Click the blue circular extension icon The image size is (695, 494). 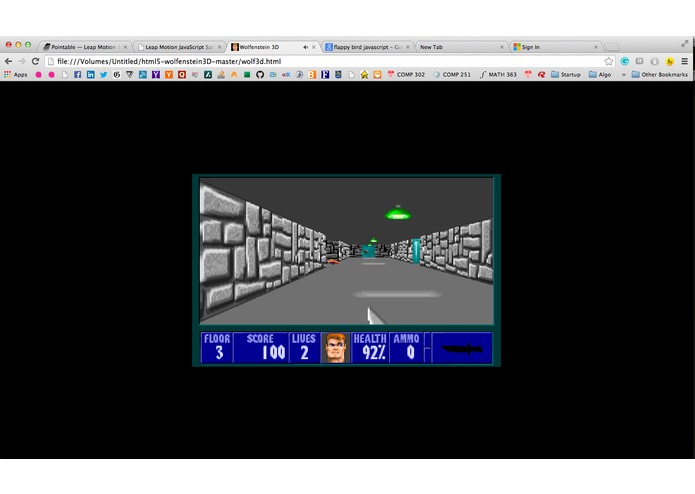pyautogui.click(x=625, y=61)
